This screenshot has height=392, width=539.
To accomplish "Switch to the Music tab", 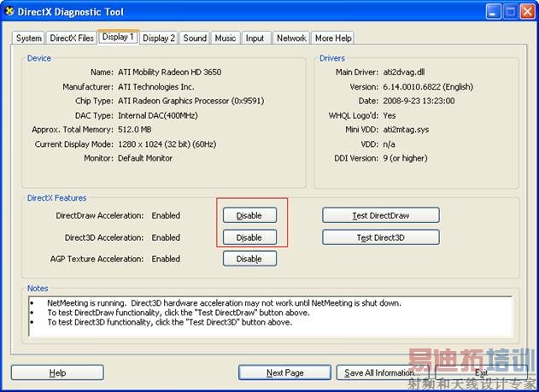I will pos(226,38).
